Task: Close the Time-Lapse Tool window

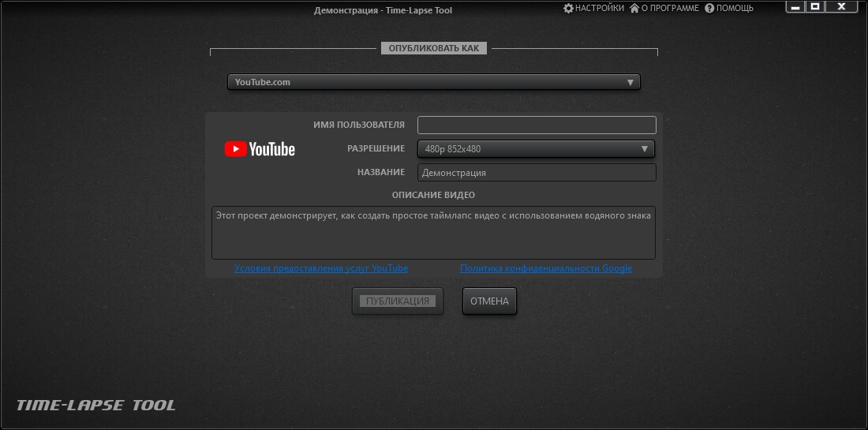Action: (x=841, y=7)
